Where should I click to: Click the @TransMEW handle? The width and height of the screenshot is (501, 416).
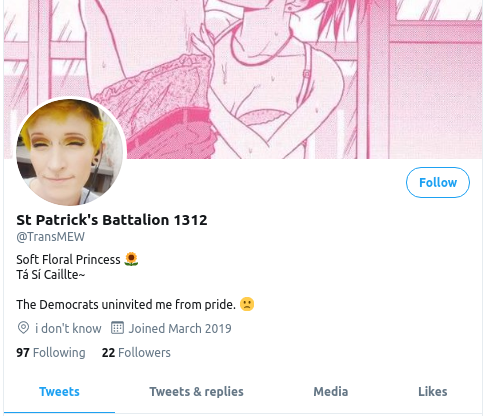(50, 237)
